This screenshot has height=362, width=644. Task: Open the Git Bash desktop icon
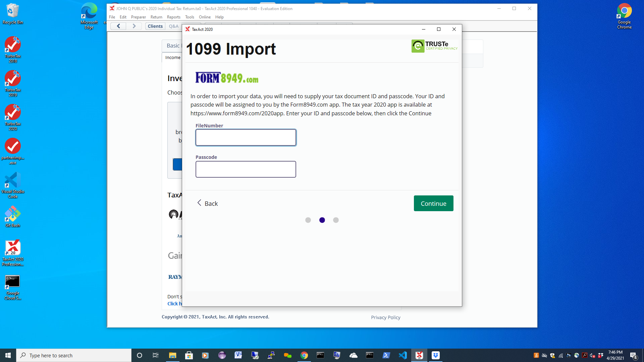coord(13,217)
